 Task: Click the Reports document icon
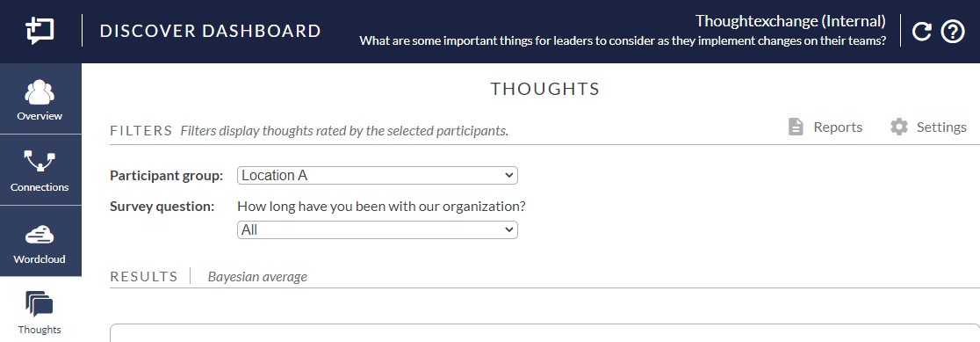tap(796, 127)
